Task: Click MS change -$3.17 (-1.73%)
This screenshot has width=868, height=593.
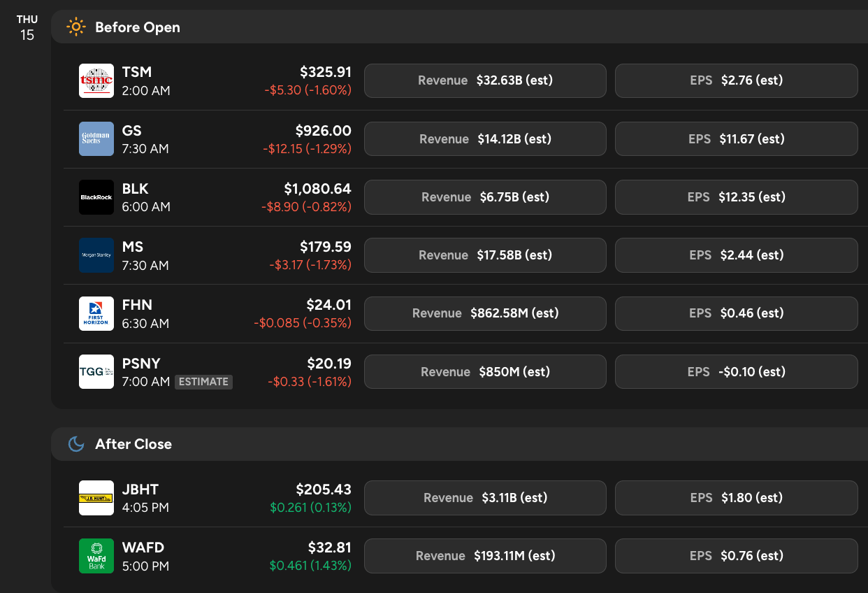Action: [x=310, y=265]
